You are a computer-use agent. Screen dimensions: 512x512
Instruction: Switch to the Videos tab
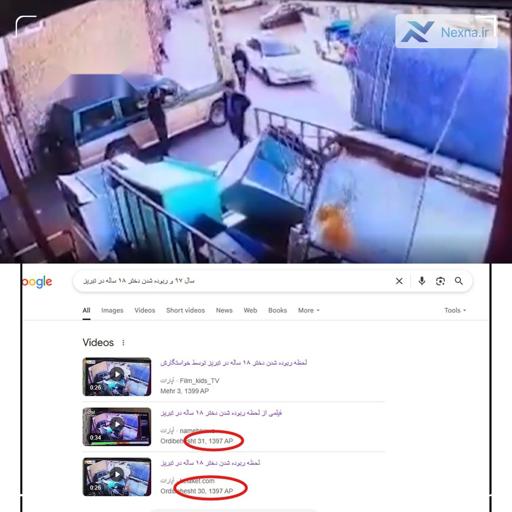[x=145, y=310]
